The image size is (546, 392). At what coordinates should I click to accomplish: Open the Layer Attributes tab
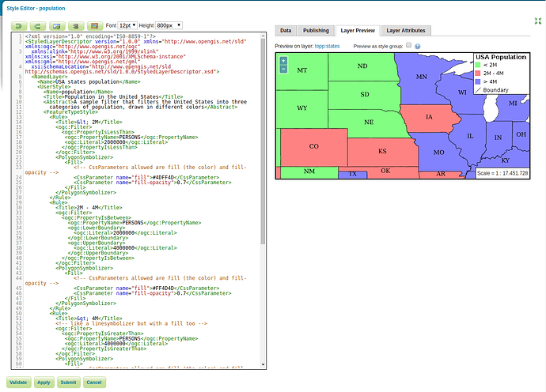point(406,31)
